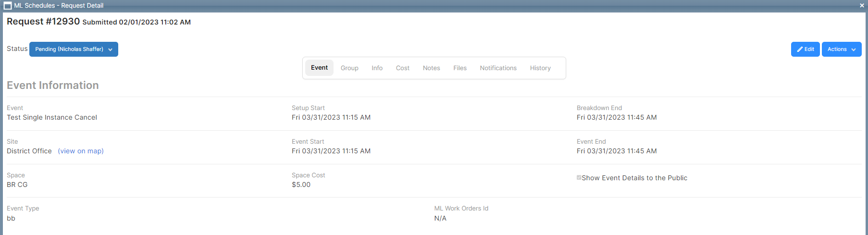The height and width of the screenshot is (235, 868).
Task: Click the Event Information section heading
Action: (53, 85)
